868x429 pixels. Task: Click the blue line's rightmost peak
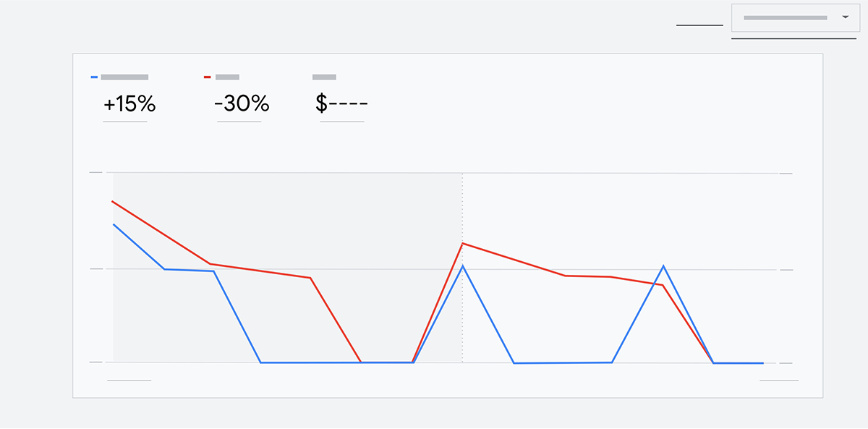pos(663,266)
